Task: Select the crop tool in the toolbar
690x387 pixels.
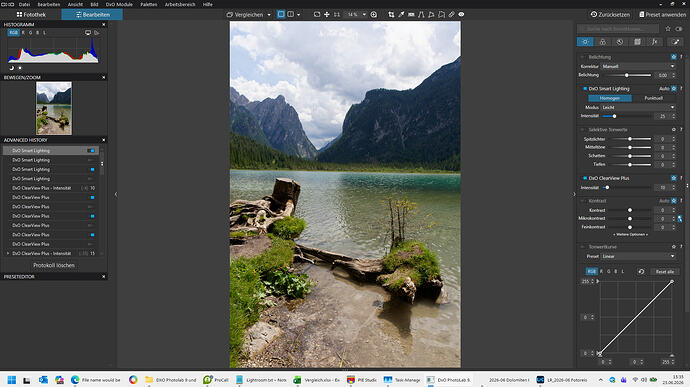Action: point(391,15)
